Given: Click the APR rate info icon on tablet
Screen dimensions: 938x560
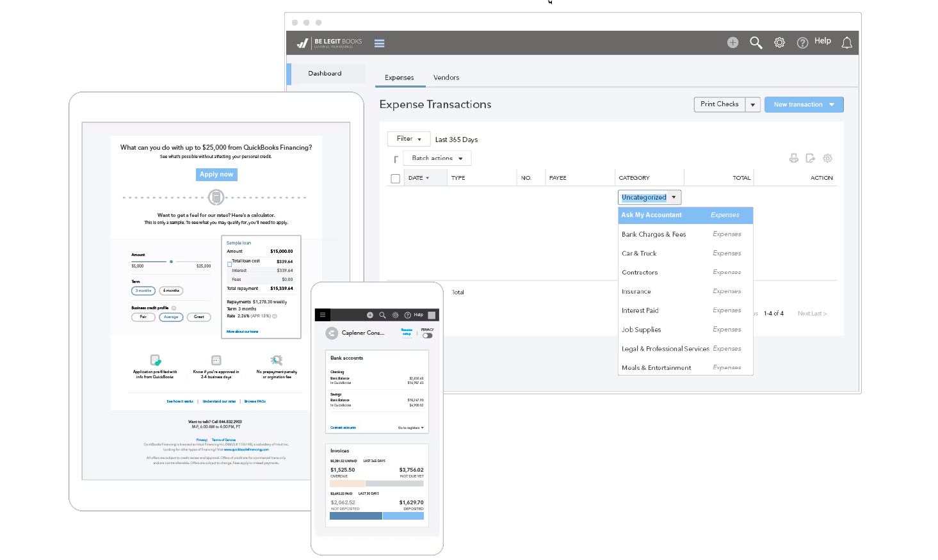Looking at the screenshot, I should tap(275, 316).
